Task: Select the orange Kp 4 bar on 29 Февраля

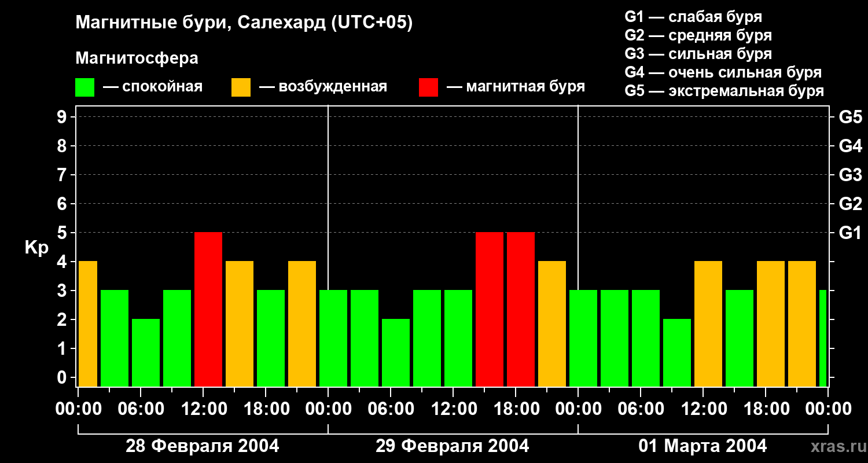Action: [552, 324]
